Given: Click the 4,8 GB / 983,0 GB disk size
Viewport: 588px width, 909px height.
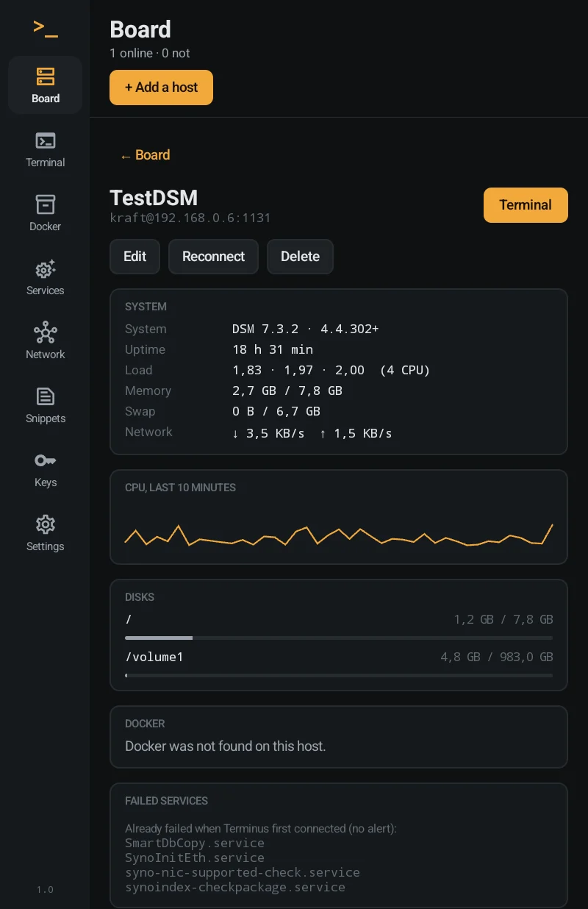Looking at the screenshot, I should pos(497,657).
